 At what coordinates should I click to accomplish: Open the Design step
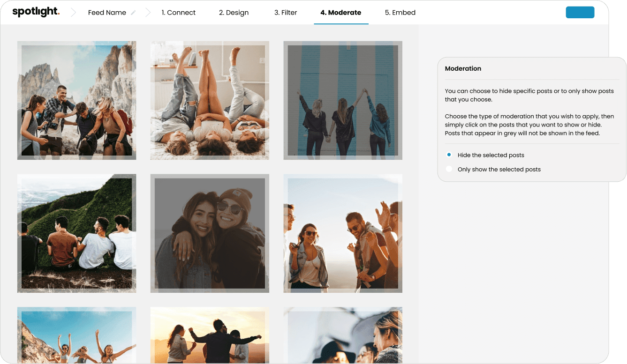click(234, 13)
